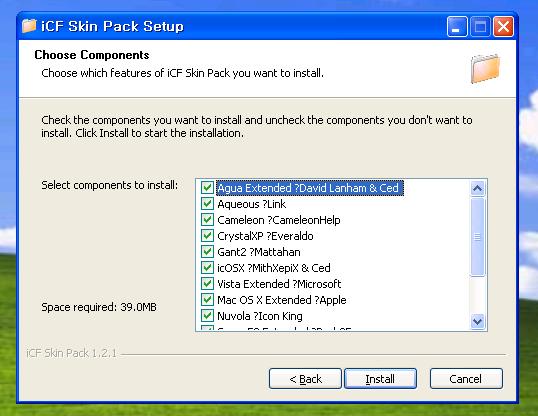Select the Aqueous ?Link list entry
The height and width of the screenshot is (416, 538).
(x=252, y=204)
